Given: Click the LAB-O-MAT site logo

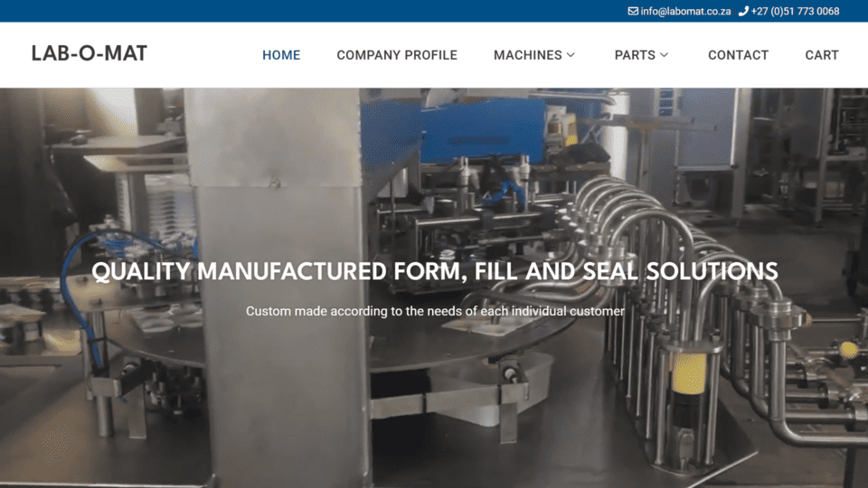Looking at the screenshot, I should coord(90,53).
